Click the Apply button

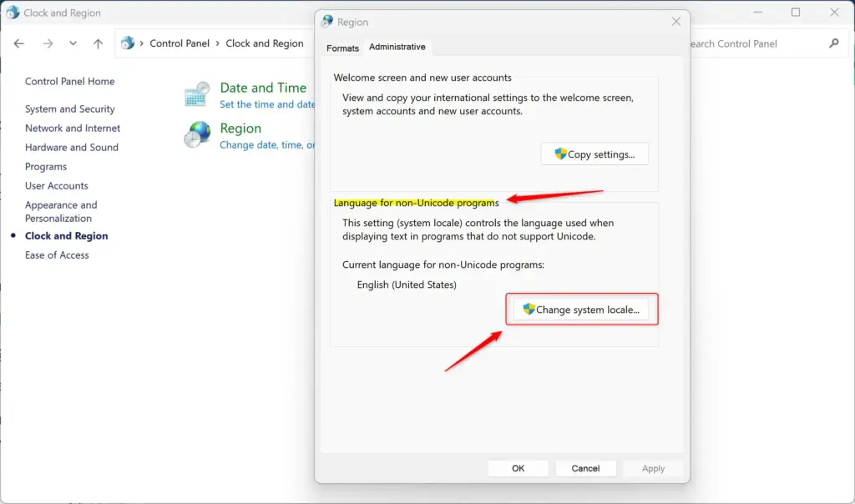click(x=653, y=468)
